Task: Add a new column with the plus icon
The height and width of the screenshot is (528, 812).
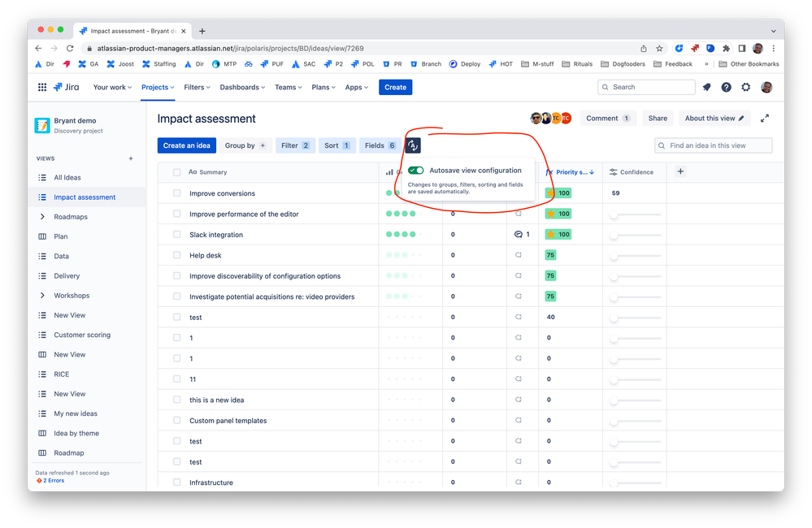Action: coord(680,171)
